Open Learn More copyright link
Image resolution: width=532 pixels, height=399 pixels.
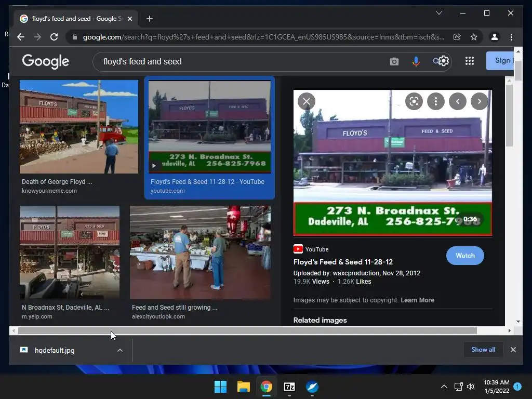417,300
